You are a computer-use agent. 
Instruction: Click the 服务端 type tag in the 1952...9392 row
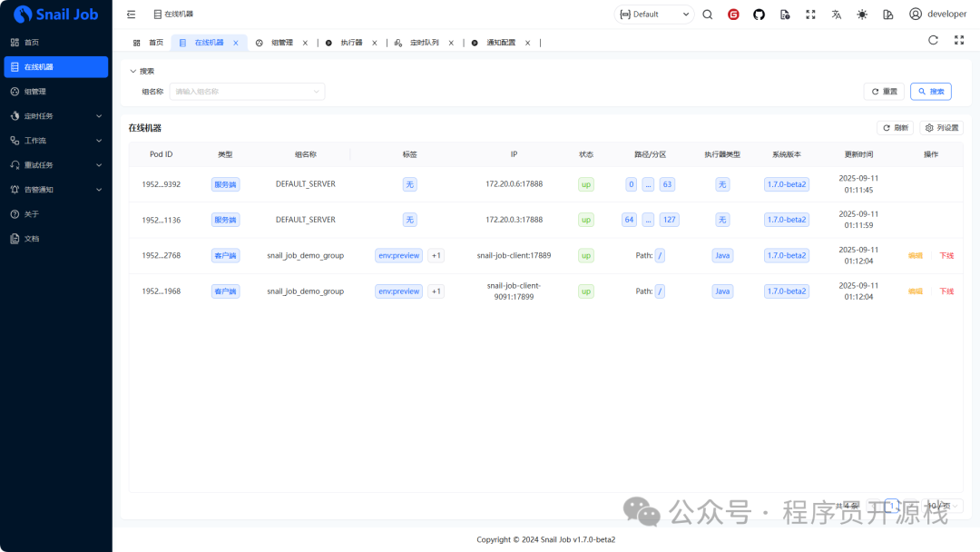[x=225, y=184]
